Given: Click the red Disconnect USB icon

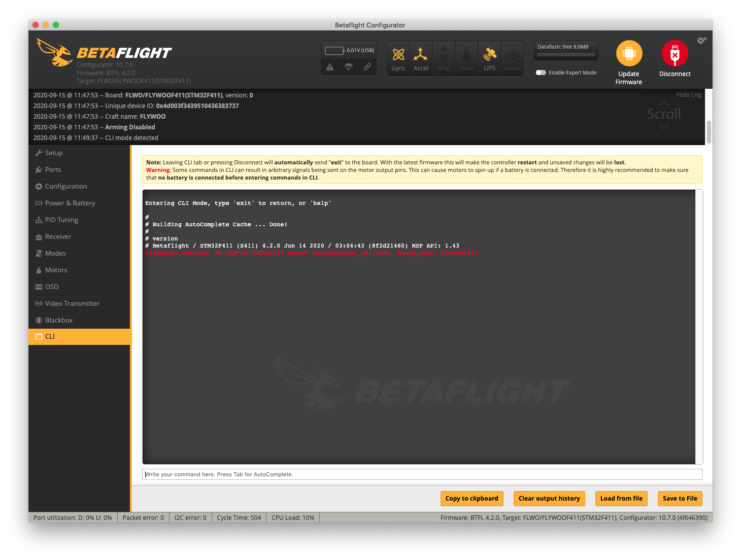Looking at the screenshot, I should 675,53.
